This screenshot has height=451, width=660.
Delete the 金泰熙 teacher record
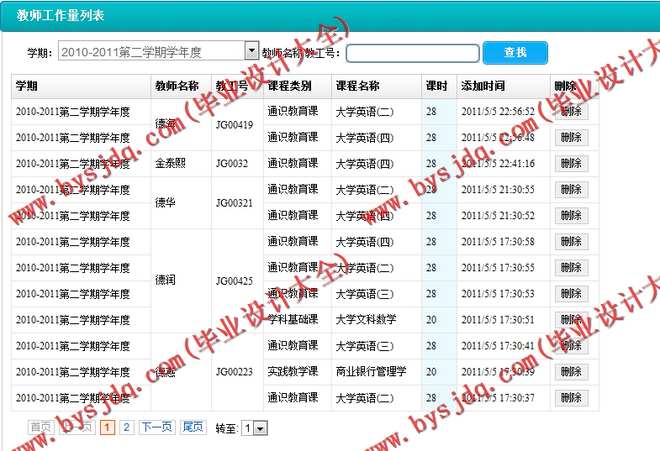571,164
